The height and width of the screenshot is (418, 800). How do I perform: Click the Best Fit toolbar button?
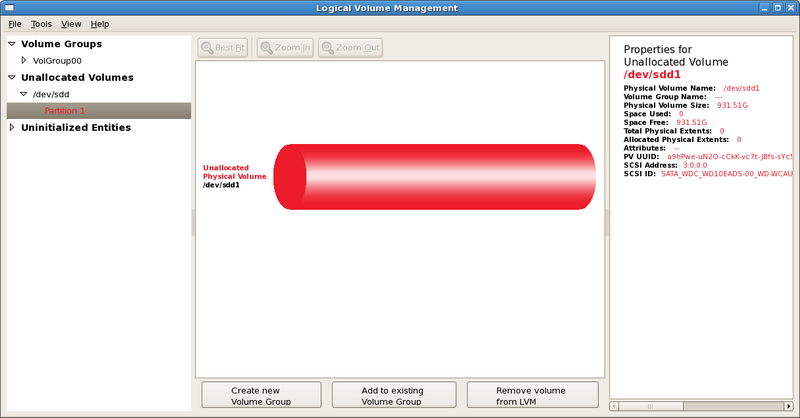(x=222, y=47)
